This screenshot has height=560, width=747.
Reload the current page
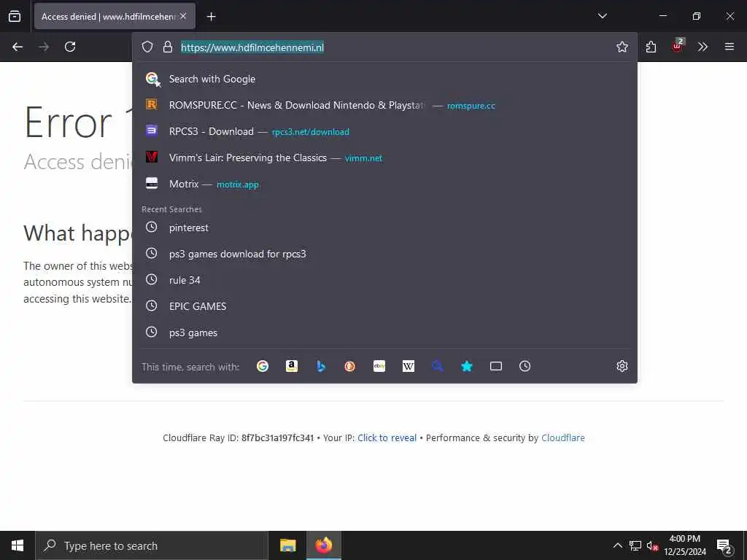pyautogui.click(x=70, y=47)
